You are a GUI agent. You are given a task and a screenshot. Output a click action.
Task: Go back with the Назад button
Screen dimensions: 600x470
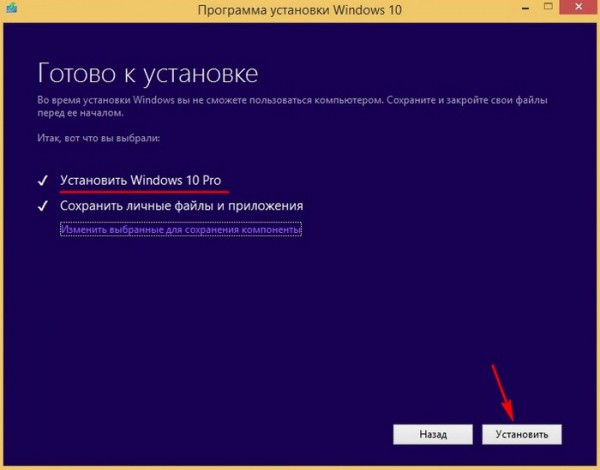(x=433, y=434)
